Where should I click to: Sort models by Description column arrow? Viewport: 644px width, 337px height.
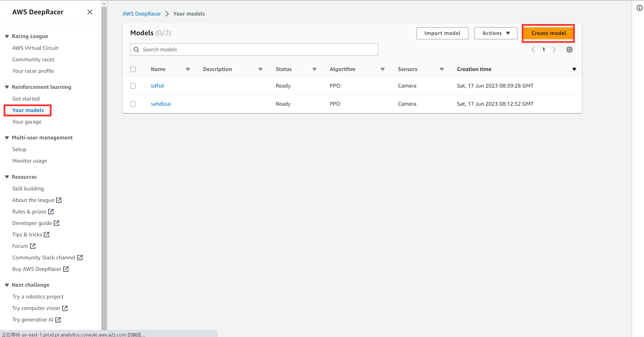pyautogui.click(x=260, y=69)
